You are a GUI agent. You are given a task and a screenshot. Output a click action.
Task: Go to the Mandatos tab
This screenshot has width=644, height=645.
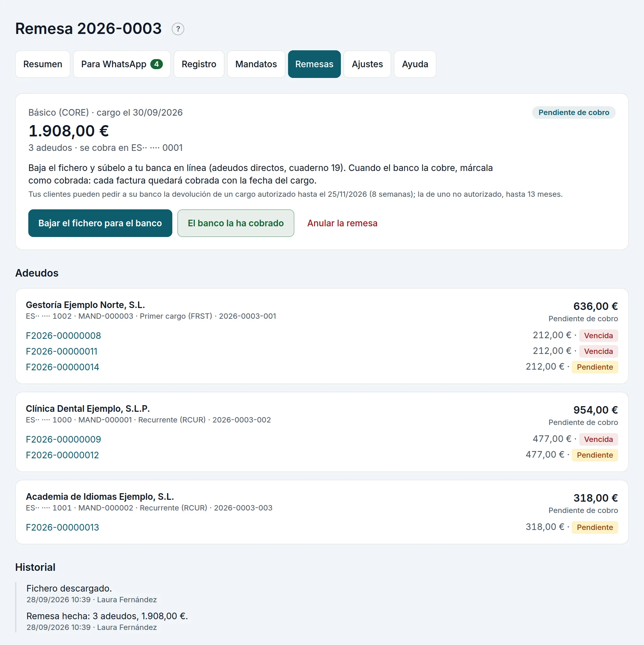click(256, 64)
